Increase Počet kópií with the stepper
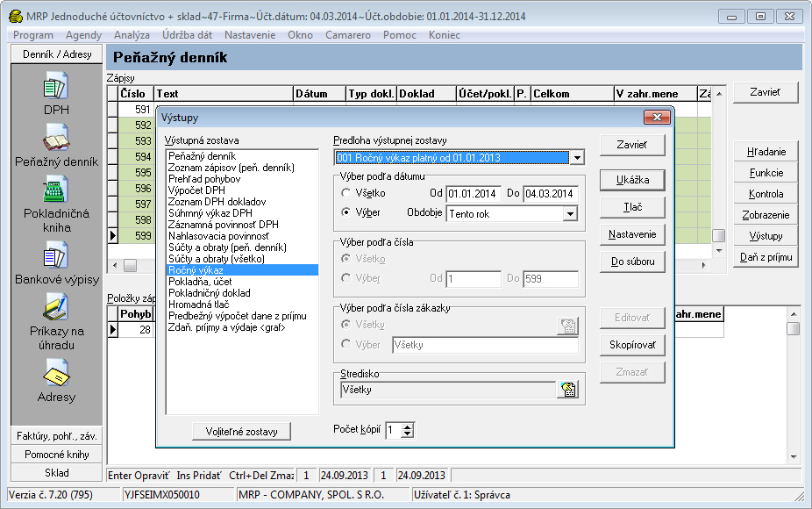The height and width of the screenshot is (509, 812). [408, 426]
